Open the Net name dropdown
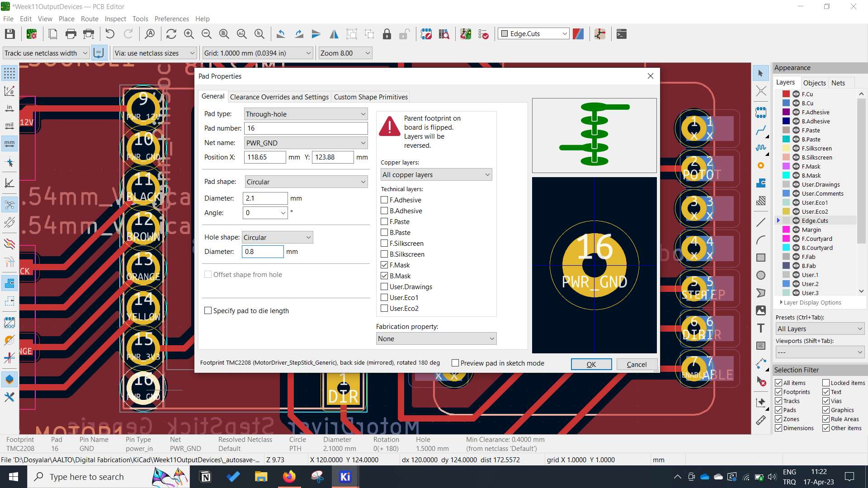This screenshot has width=868, height=488. [306, 143]
